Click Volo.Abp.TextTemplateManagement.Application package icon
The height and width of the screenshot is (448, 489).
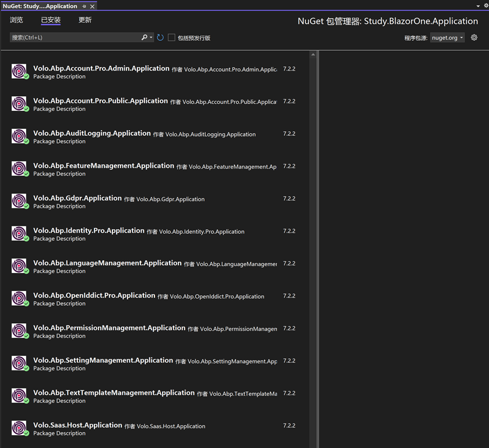click(x=20, y=396)
